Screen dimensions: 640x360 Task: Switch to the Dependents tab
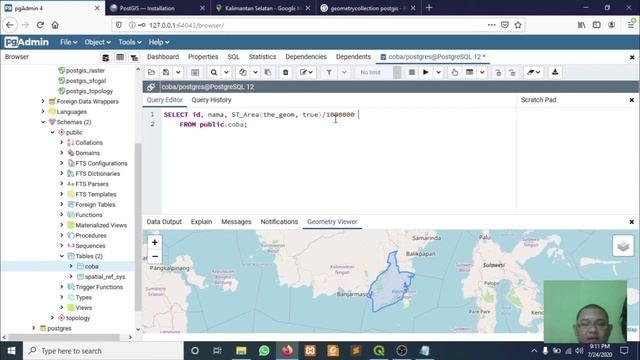(353, 57)
